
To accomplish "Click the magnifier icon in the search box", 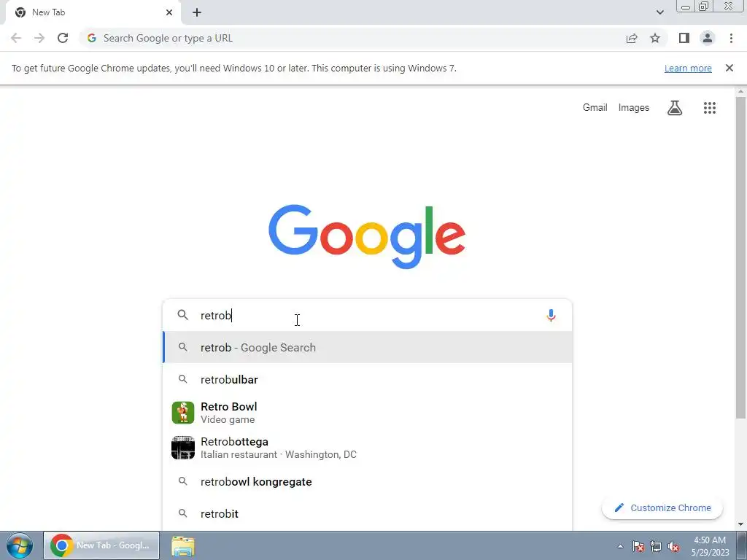I will 183,315.
